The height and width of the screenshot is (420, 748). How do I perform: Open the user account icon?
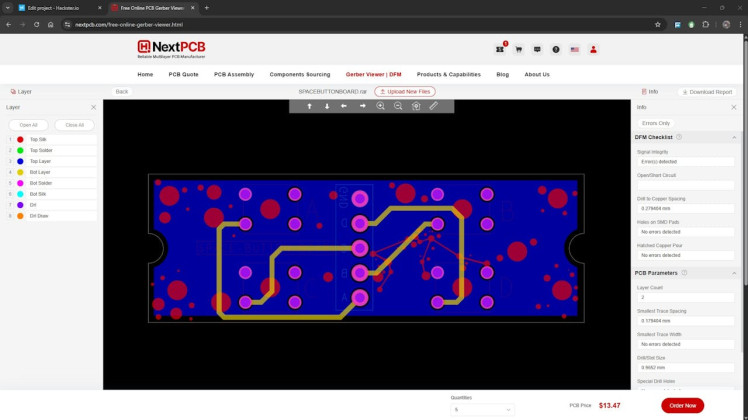tap(593, 50)
